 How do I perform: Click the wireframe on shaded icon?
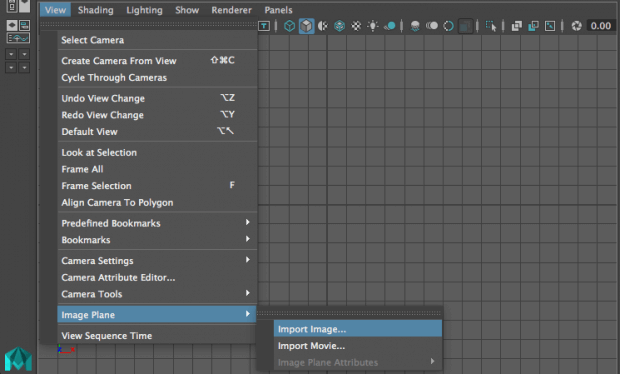339,26
